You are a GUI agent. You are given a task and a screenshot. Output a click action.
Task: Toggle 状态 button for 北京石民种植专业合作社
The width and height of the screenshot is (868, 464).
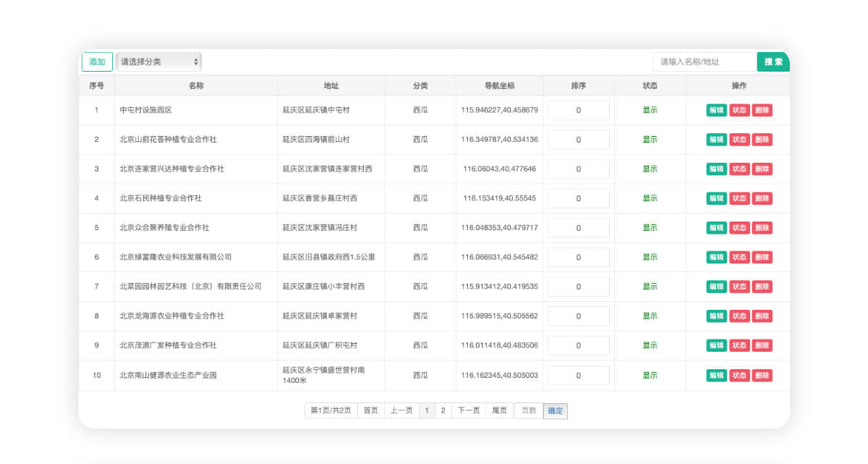click(739, 198)
